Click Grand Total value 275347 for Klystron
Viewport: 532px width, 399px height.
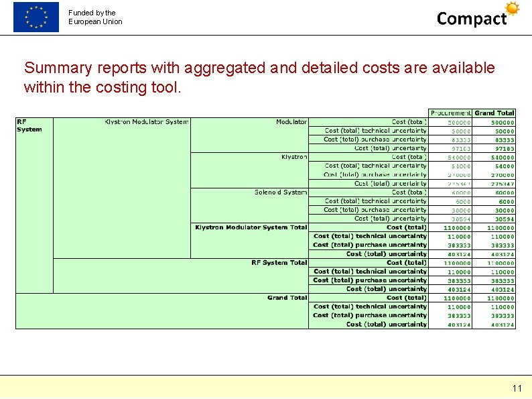503,184
